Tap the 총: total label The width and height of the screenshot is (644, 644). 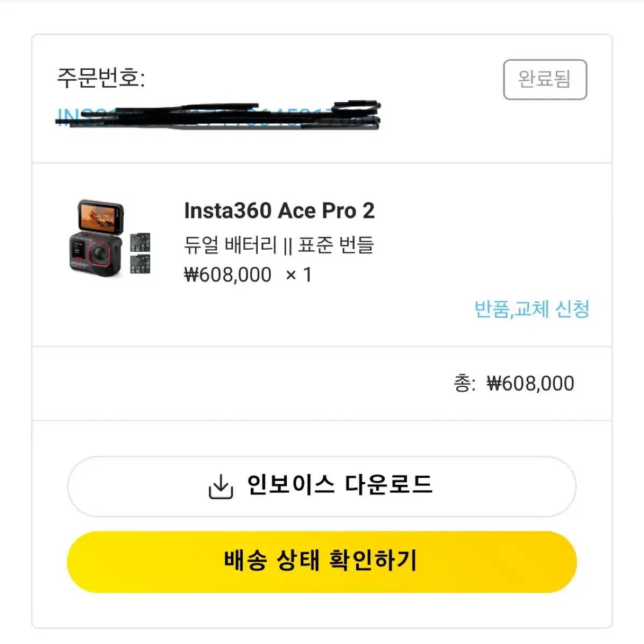click(x=464, y=384)
